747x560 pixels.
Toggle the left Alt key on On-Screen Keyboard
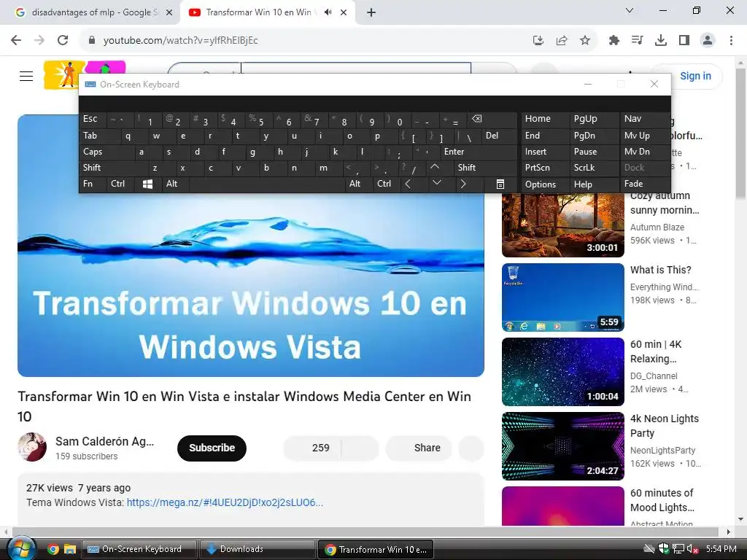pos(176,184)
